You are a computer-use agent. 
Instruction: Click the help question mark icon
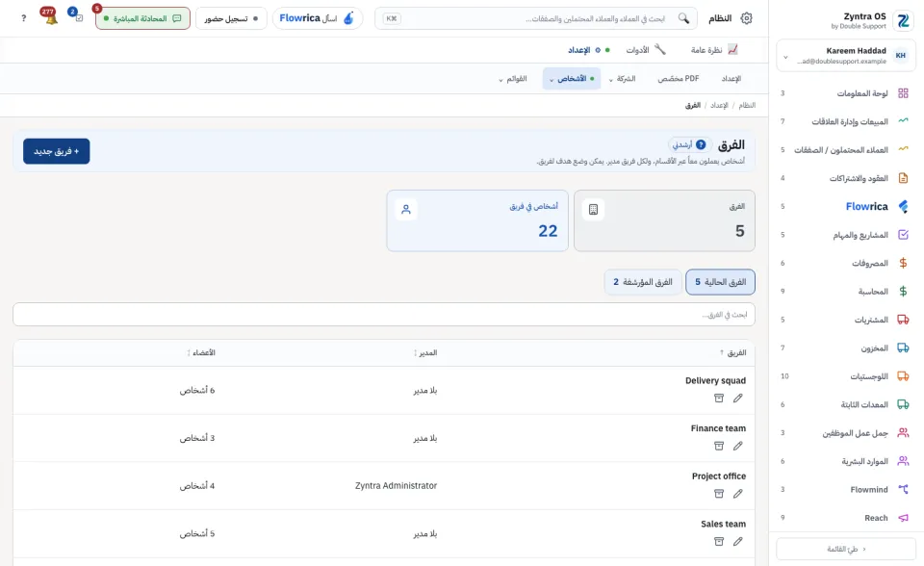(23, 18)
